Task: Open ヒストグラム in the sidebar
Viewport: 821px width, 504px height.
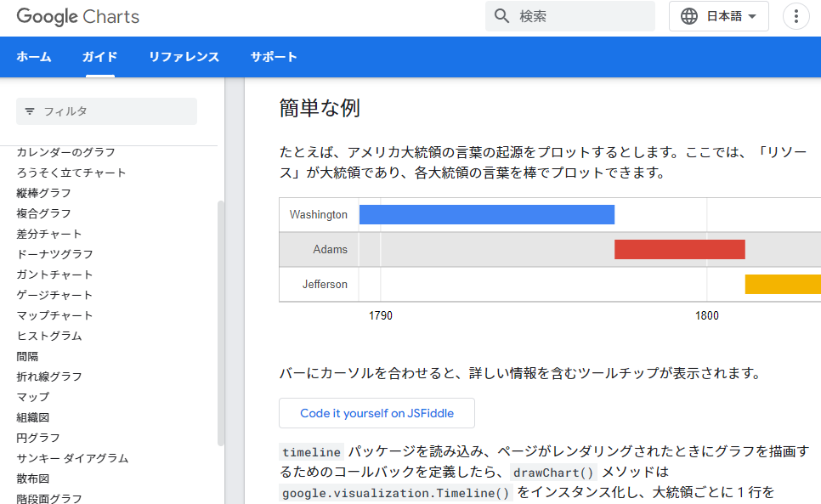Action: [49, 336]
